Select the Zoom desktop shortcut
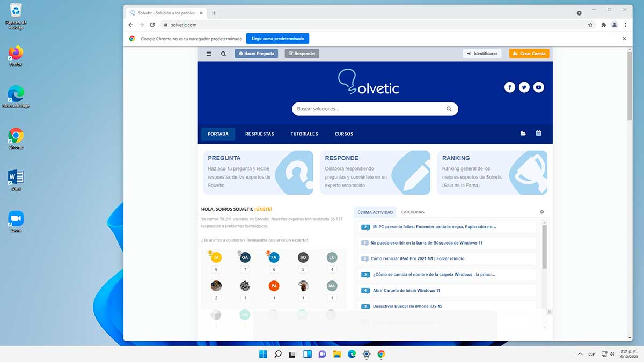 [x=16, y=221]
